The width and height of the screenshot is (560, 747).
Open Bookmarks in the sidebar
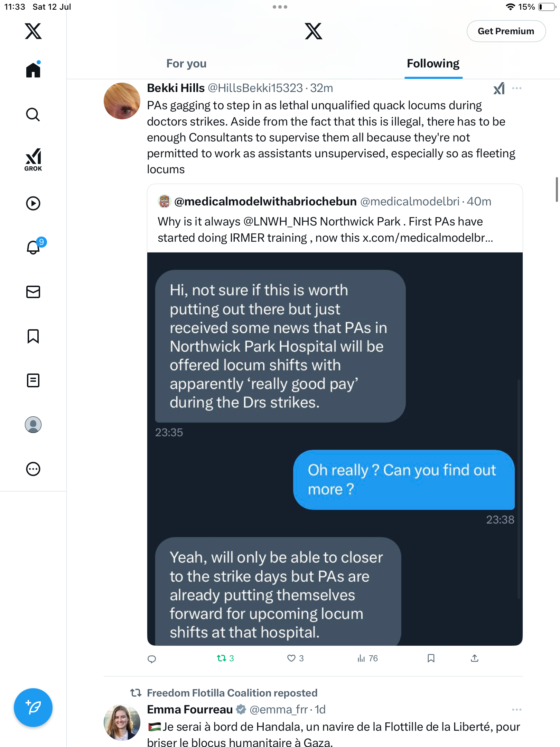(33, 336)
